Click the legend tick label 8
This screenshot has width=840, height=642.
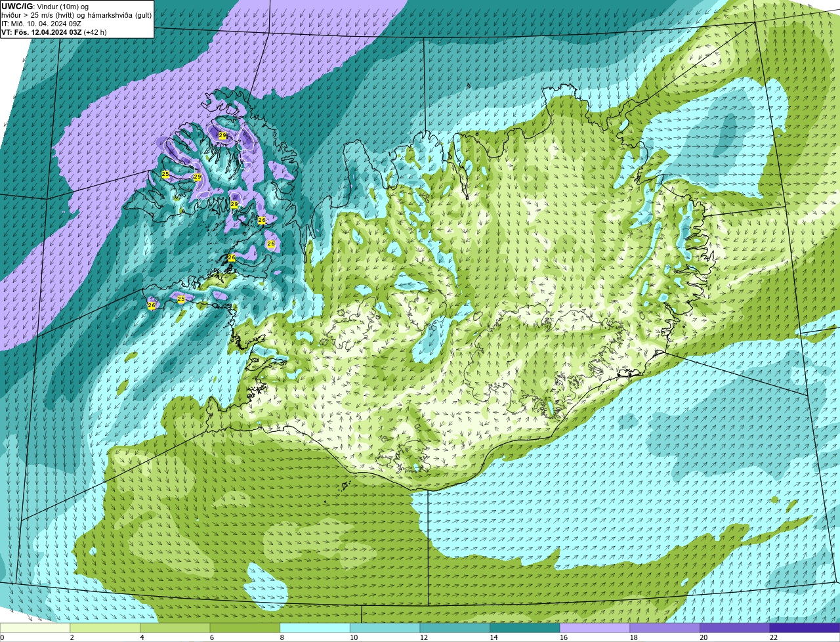click(282, 637)
